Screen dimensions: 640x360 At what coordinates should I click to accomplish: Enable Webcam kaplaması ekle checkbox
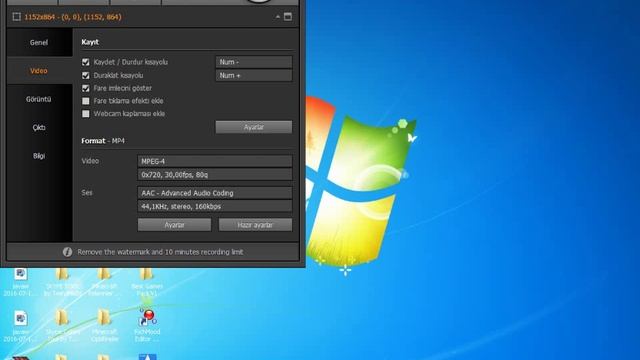(86, 114)
